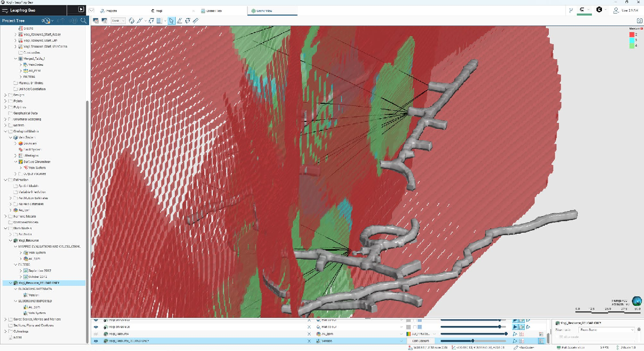Collapse the Merged_Table_1 node

[x=16, y=59]
